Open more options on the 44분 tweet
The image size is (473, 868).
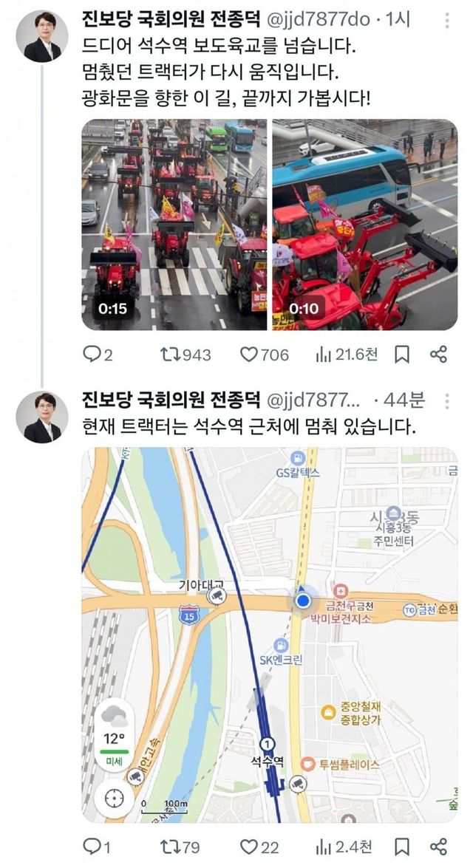[447, 401]
